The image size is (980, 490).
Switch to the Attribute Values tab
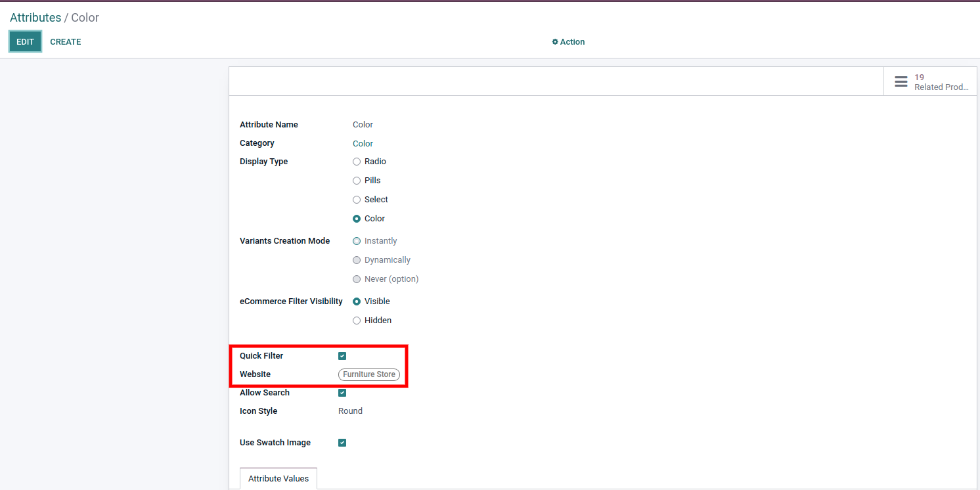pos(278,479)
